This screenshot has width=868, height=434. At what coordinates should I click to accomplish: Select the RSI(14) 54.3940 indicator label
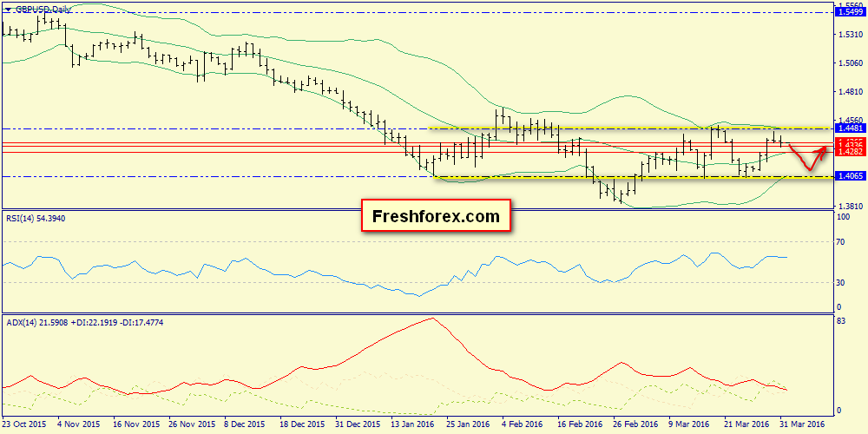pos(34,218)
